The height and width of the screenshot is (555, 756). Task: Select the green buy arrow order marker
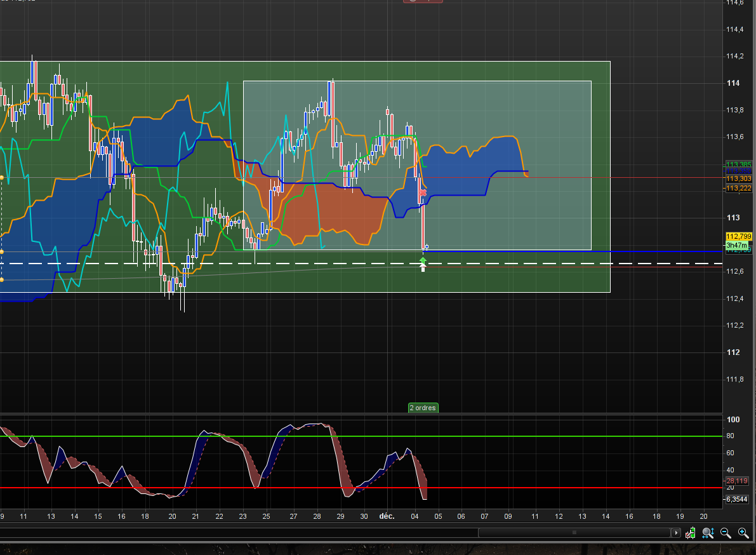423,262
